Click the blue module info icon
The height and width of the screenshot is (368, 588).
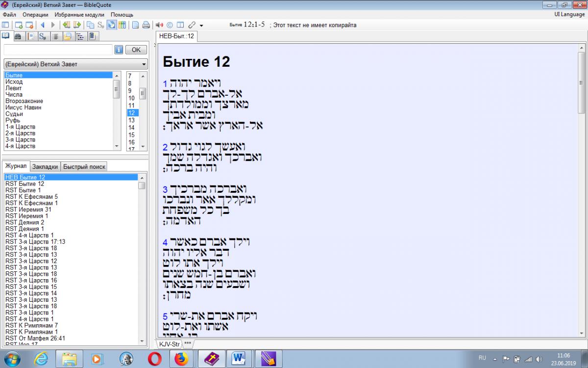(x=119, y=50)
